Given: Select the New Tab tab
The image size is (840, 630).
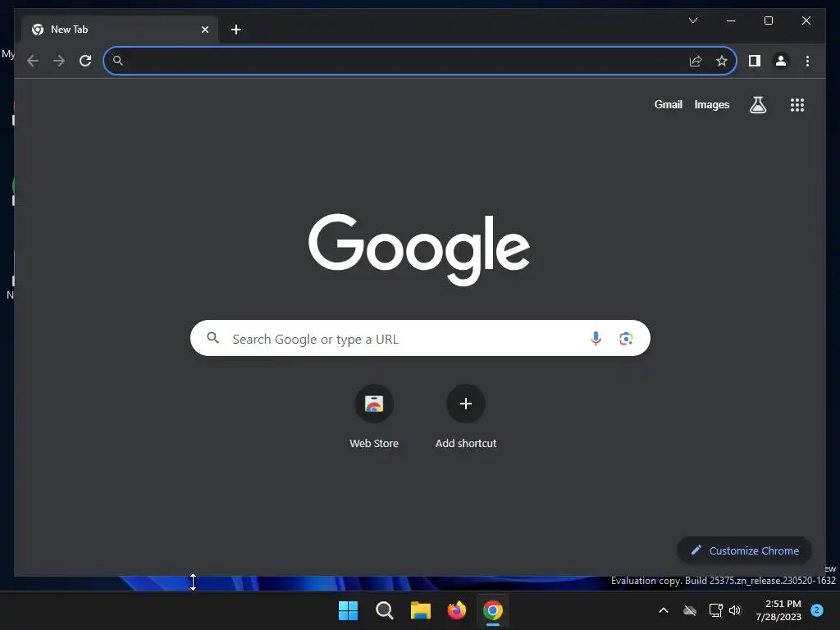Looking at the screenshot, I should point(120,30).
